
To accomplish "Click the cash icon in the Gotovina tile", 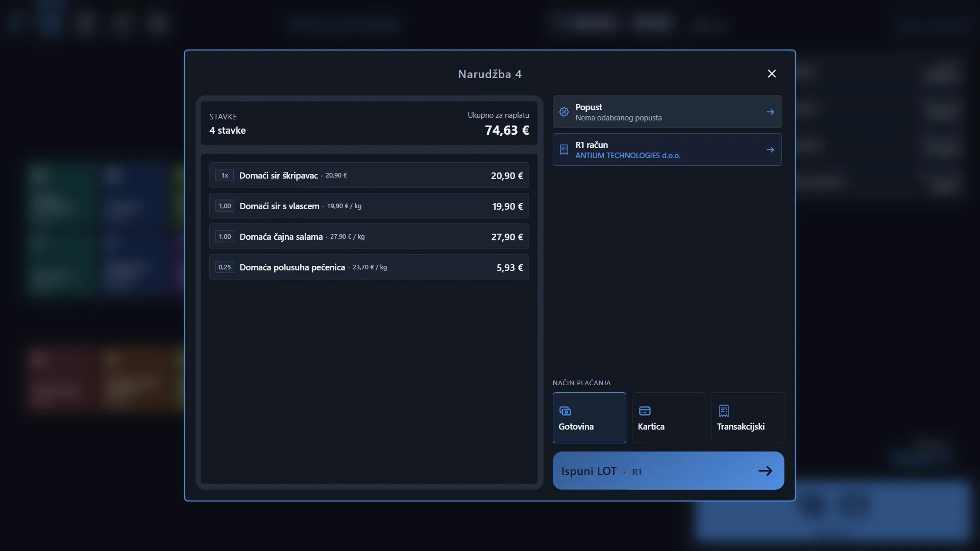I will (x=565, y=411).
